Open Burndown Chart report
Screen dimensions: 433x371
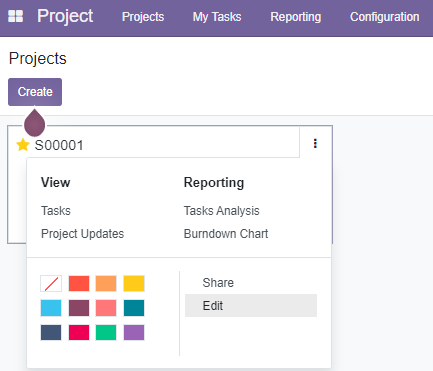[226, 234]
